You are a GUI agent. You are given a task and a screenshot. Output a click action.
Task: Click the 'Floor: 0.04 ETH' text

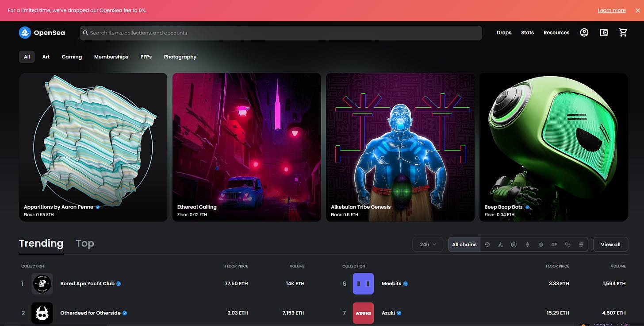tap(499, 215)
